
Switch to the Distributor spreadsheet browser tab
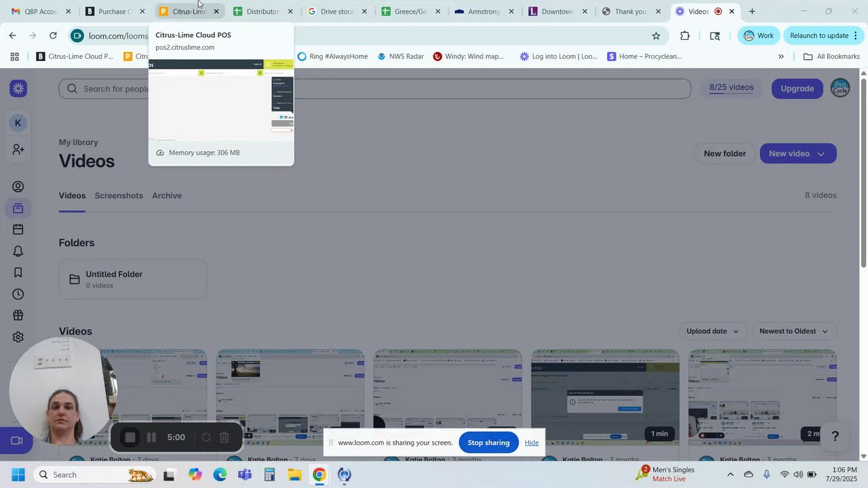point(262,12)
